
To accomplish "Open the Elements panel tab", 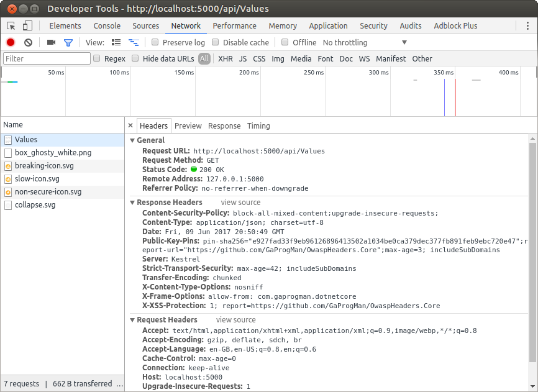I will 65,25.
